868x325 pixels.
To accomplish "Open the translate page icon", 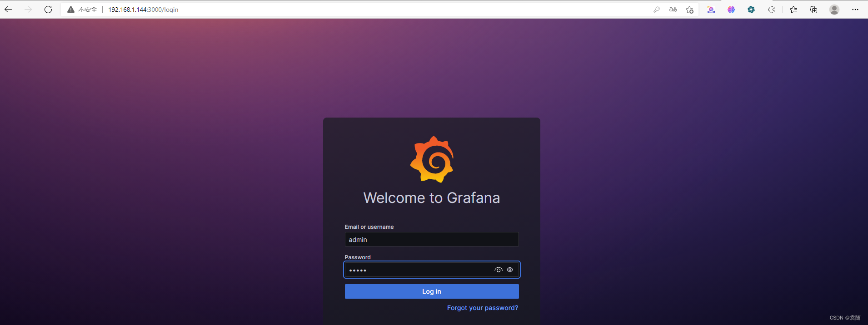I will (673, 10).
